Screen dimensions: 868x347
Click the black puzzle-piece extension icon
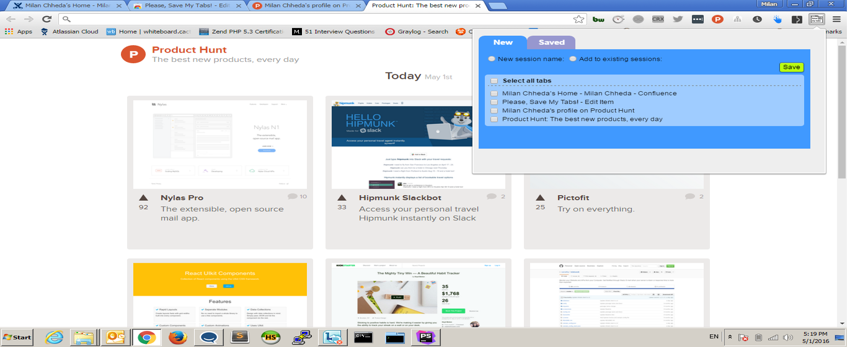click(797, 19)
